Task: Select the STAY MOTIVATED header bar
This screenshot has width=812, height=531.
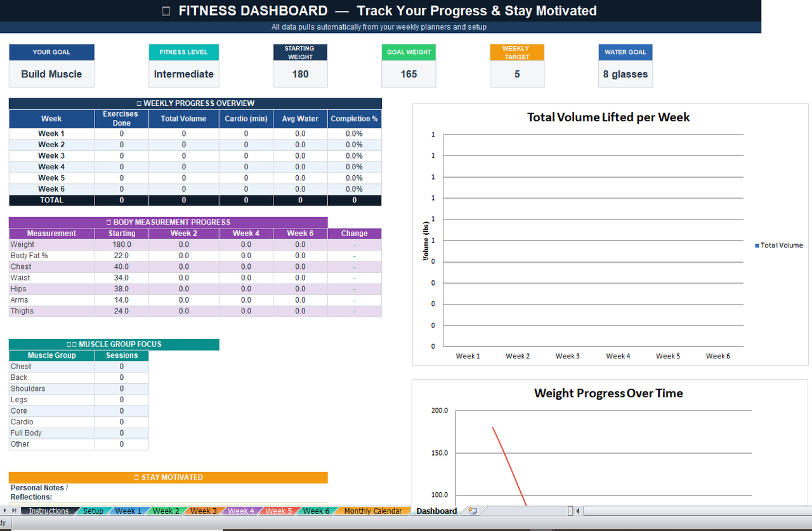Action: (168, 478)
